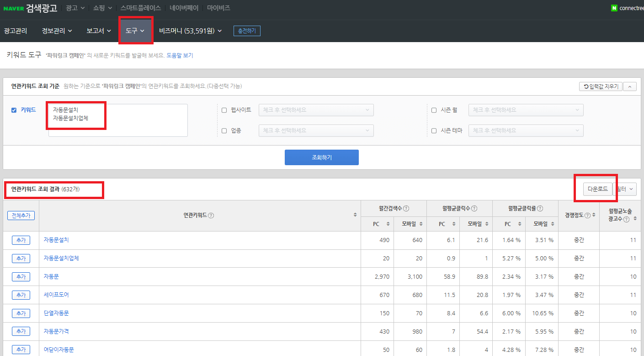The height and width of the screenshot is (356, 644).
Task: Sort 월간검색수 모바일 column
Action: click(421, 224)
